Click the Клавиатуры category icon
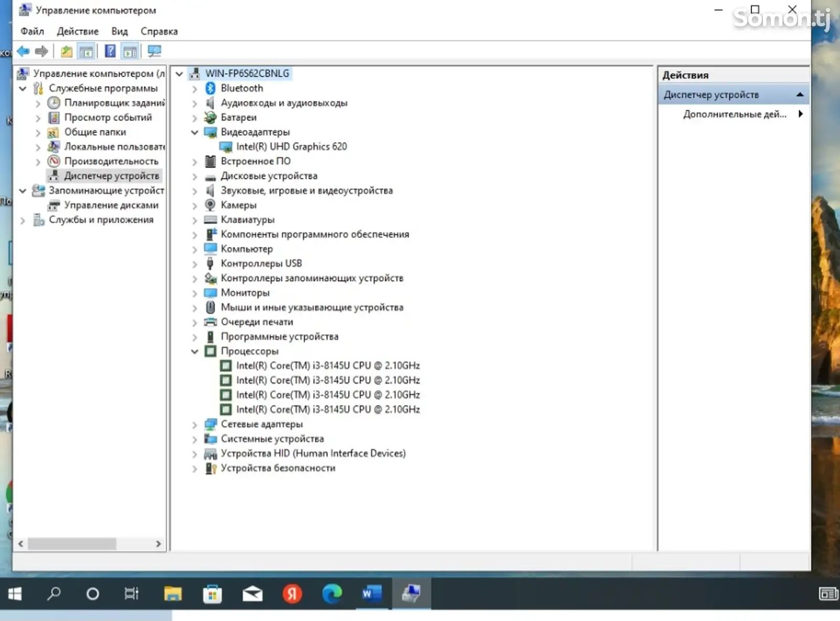This screenshot has width=840, height=621. [x=210, y=219]
